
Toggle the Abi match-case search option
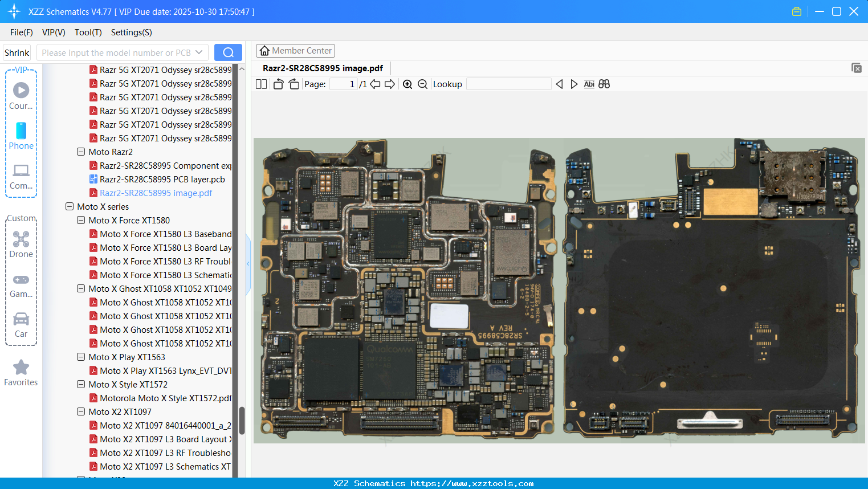[x=589, y=84]
